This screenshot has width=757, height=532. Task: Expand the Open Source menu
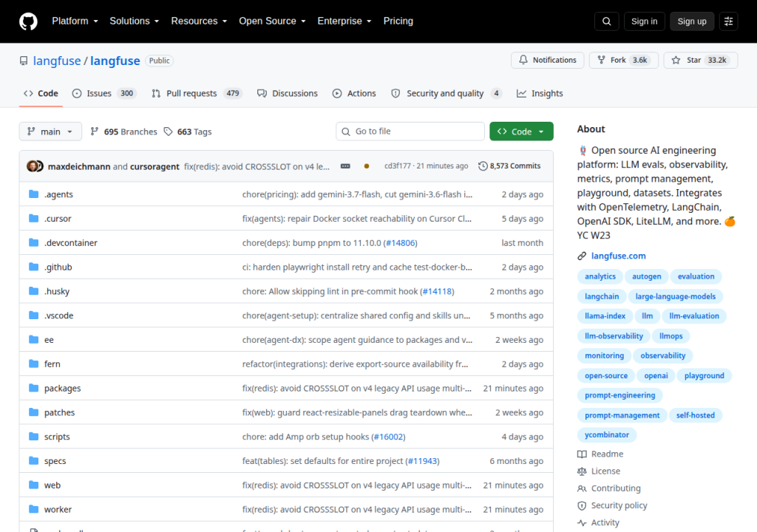tap(272, 21)
